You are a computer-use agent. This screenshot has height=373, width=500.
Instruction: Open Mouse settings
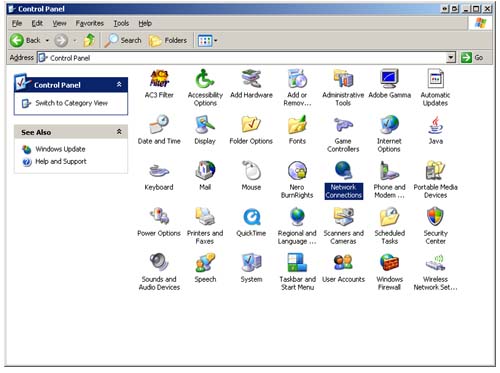(x=251, y=176)
